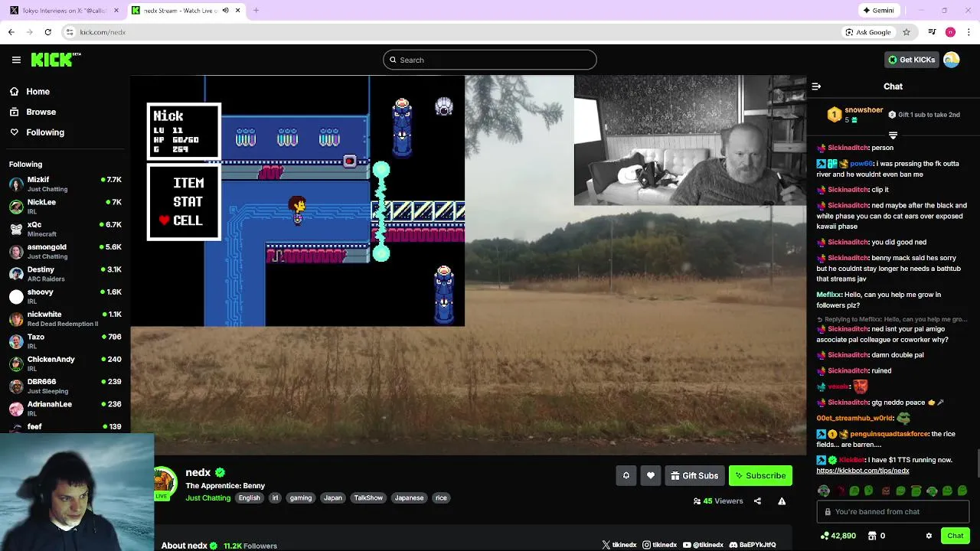Image resolution: width=980 pixels, height=551 pixels.
Task: Open kickbot.com tips link in chat
Action: pos(862,471)
